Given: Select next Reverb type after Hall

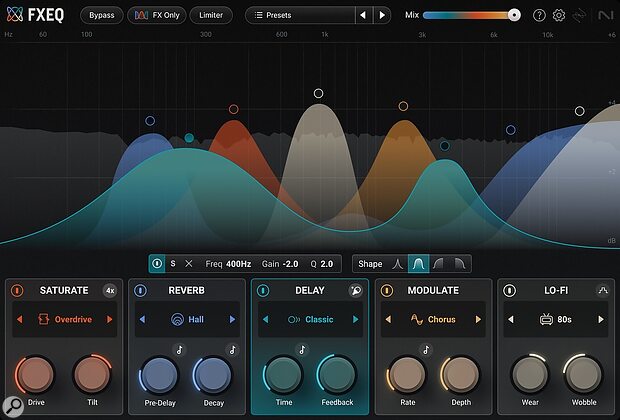Looking at the screenshot, I should (x=232, y=319).
